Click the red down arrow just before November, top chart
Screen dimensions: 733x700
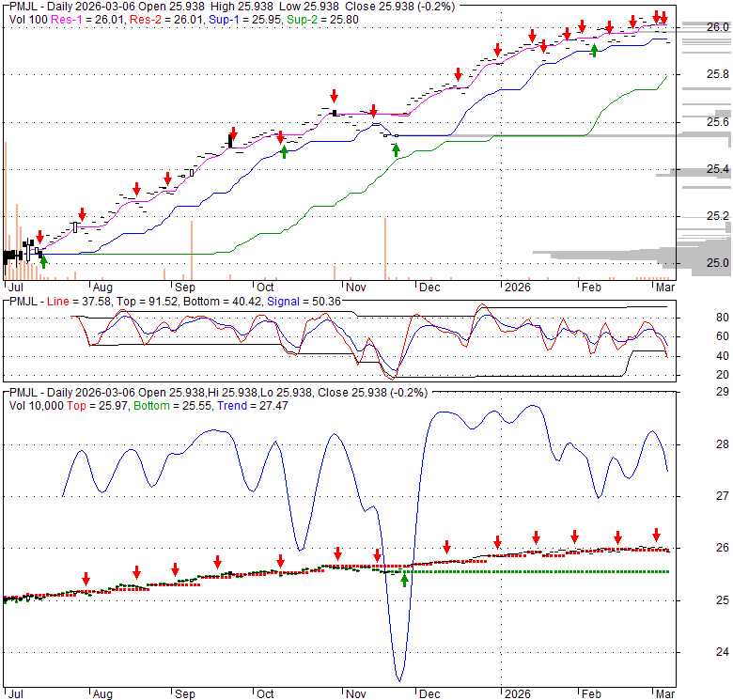334,96
